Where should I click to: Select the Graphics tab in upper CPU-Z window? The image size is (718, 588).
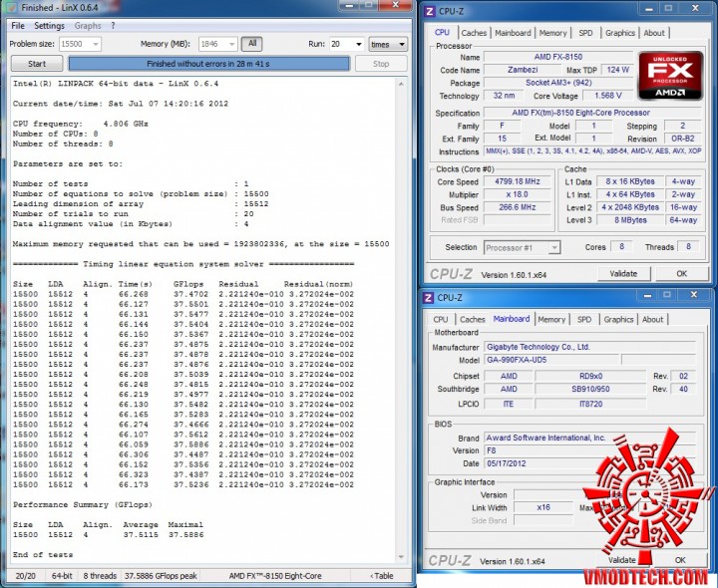click(x=620, y=33)
